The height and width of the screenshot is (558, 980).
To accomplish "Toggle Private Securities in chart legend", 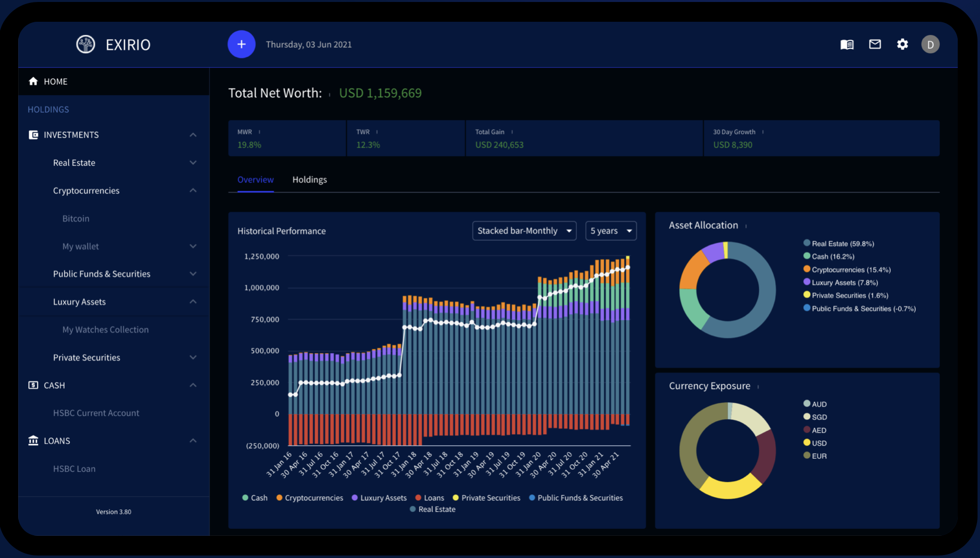I will pyautogui.click(x=487, y=498).
